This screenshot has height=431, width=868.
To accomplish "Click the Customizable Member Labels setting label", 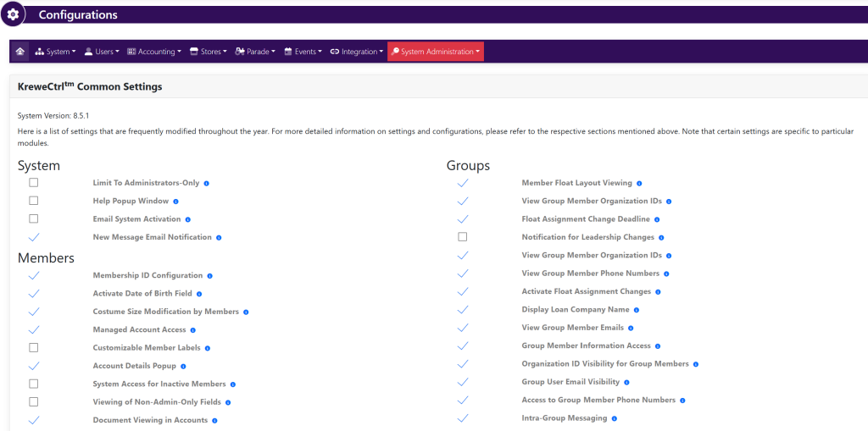I will pos(147,348).
